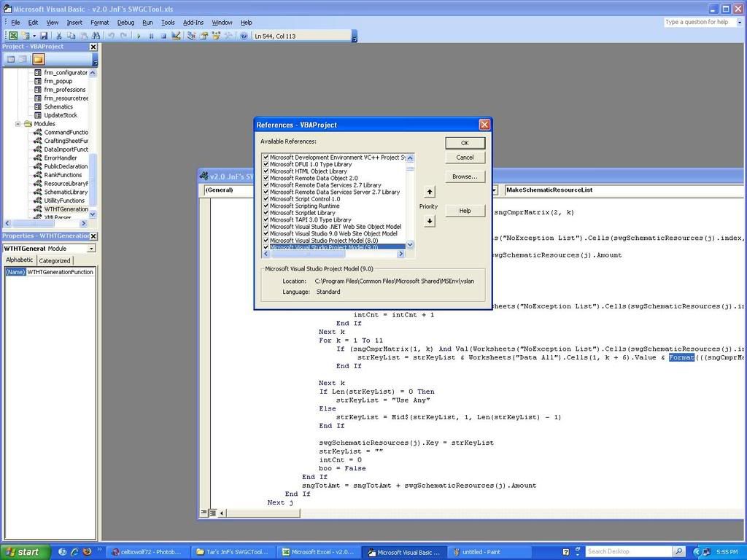
Task: Uncheck Microsoft Visual Studio Project Model (8.0)
Action: click(266, 241)
